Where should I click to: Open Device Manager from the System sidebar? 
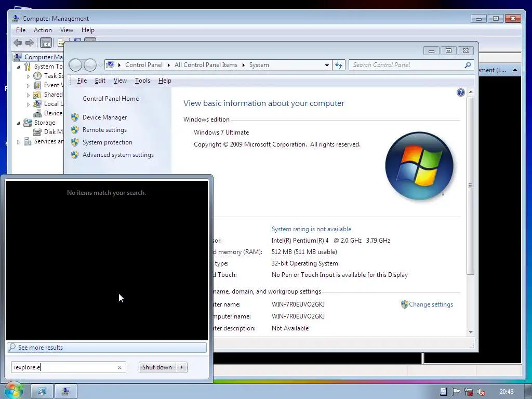104,117
